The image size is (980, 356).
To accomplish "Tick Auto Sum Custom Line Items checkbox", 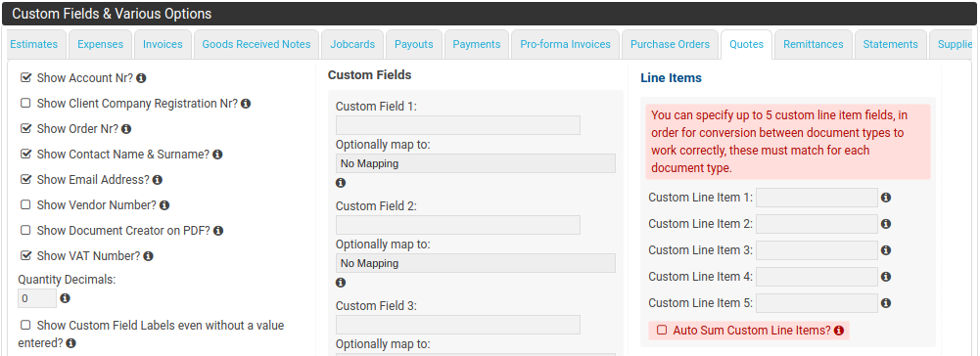I will pos(662,330).
